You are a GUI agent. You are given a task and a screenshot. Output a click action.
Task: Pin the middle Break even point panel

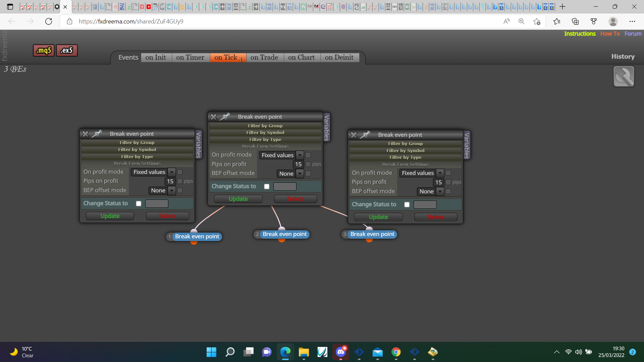pos(225,117)
